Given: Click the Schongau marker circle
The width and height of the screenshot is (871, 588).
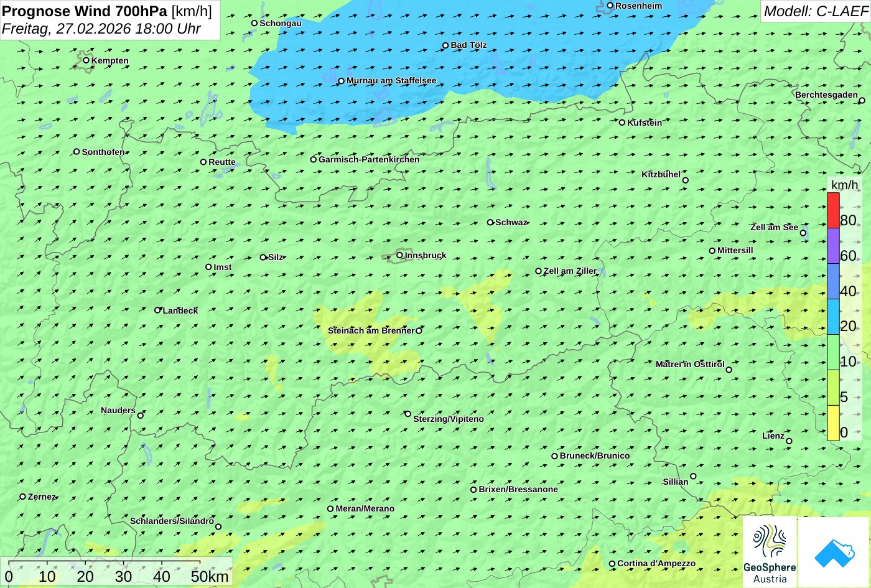Looking at the screenshot, I should point(254,23).
